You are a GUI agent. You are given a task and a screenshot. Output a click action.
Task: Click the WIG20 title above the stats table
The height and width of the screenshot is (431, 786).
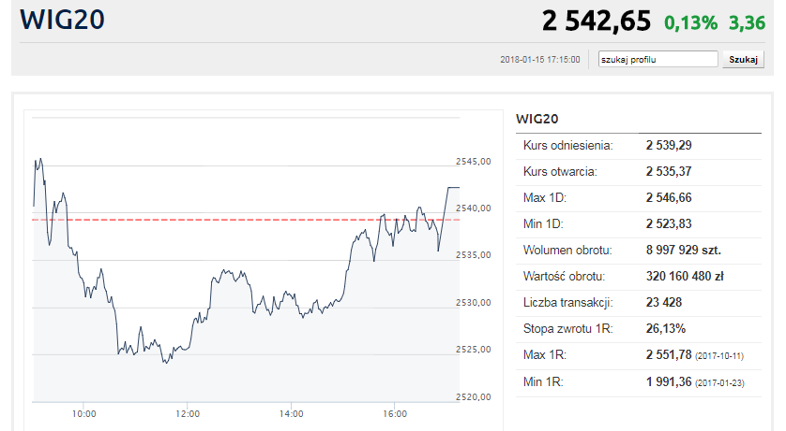[536, 119]
